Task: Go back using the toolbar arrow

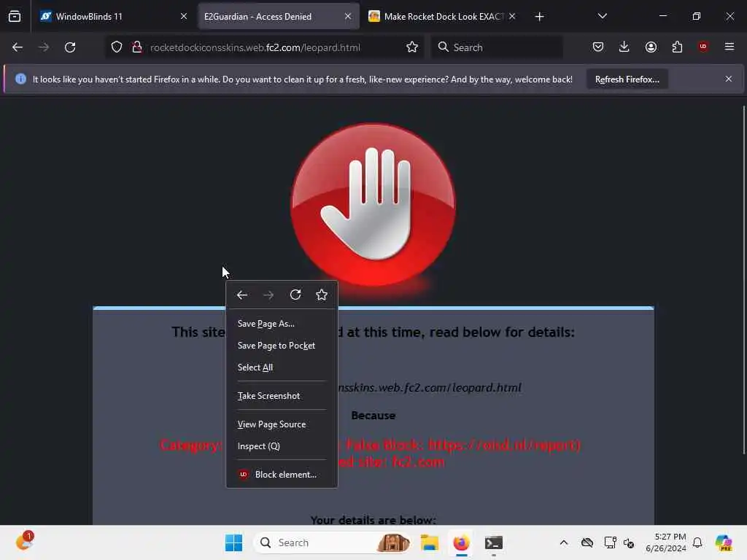Action: [x=18, y=47]
